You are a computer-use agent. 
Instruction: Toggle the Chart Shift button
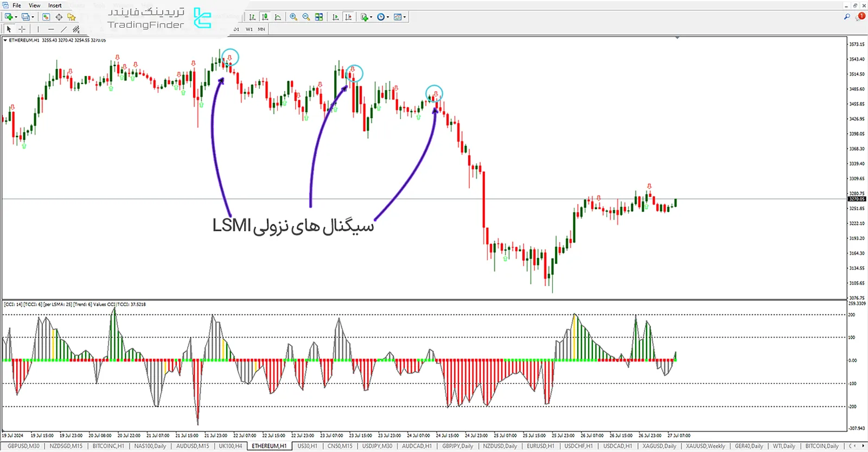348,17
